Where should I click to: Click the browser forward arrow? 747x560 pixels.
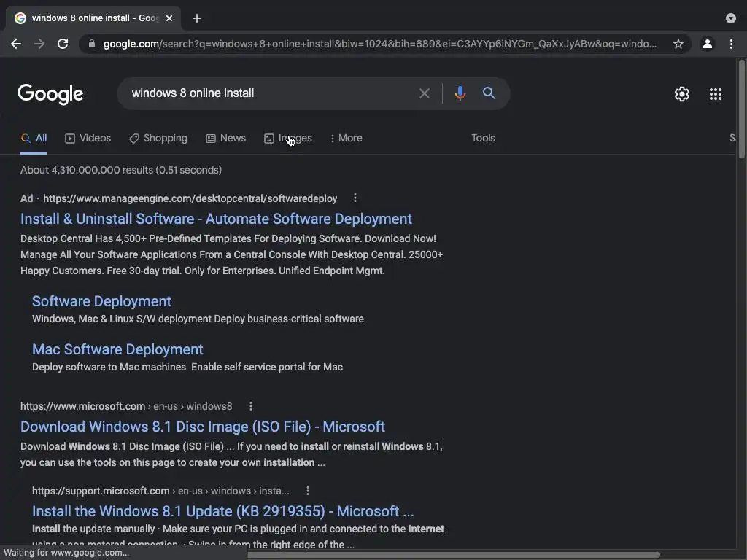click(x=39, y=44)
